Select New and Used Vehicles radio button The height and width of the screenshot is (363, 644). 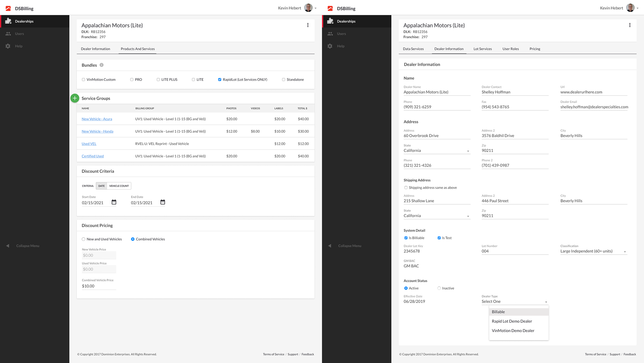click(x=84, y=239)
